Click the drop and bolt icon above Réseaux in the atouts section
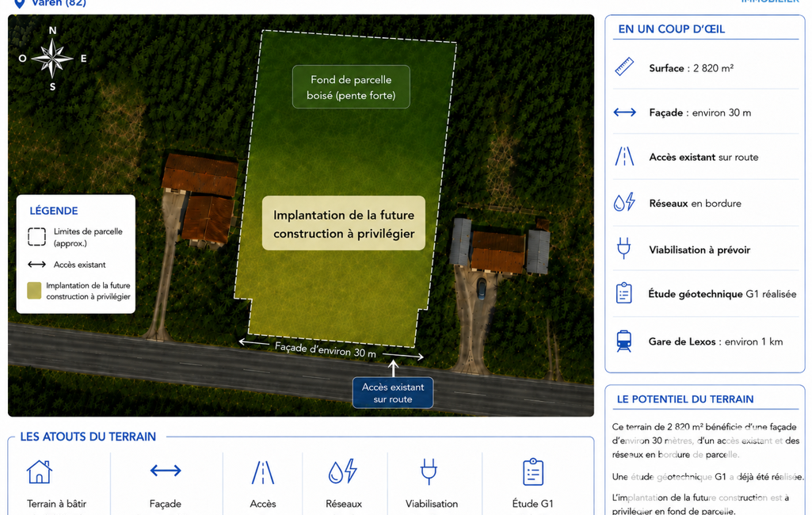The image size is (812, 515). pyautogui.click(x=343, y=471)
